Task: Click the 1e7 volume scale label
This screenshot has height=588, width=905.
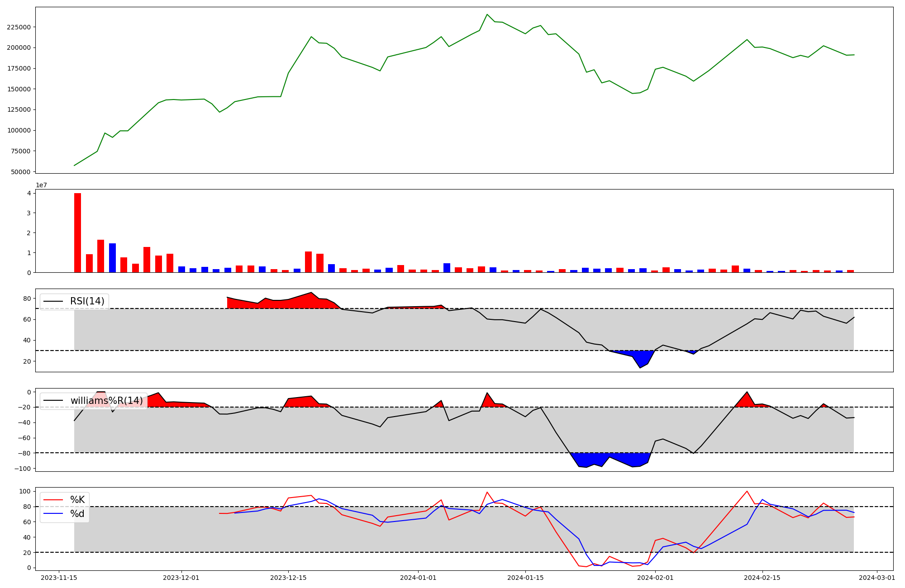Action: coord(41,185)
